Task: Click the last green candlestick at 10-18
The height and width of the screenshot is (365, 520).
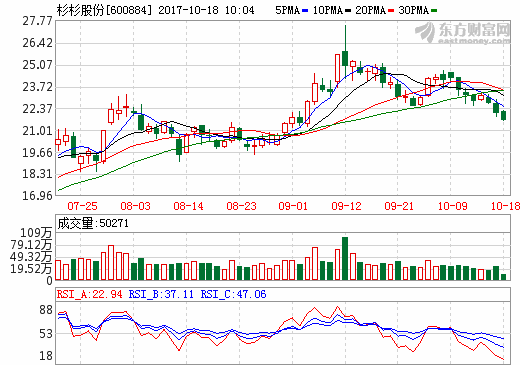Action: 503,115
